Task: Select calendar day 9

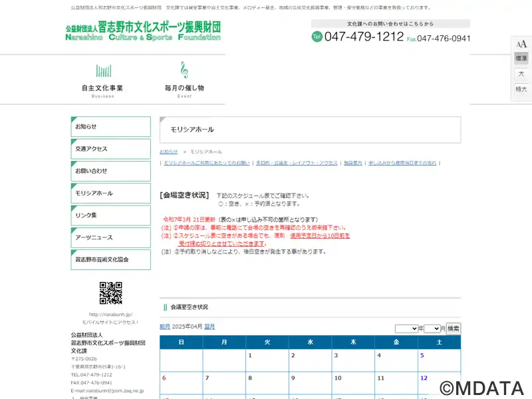Action: (311, 383)
